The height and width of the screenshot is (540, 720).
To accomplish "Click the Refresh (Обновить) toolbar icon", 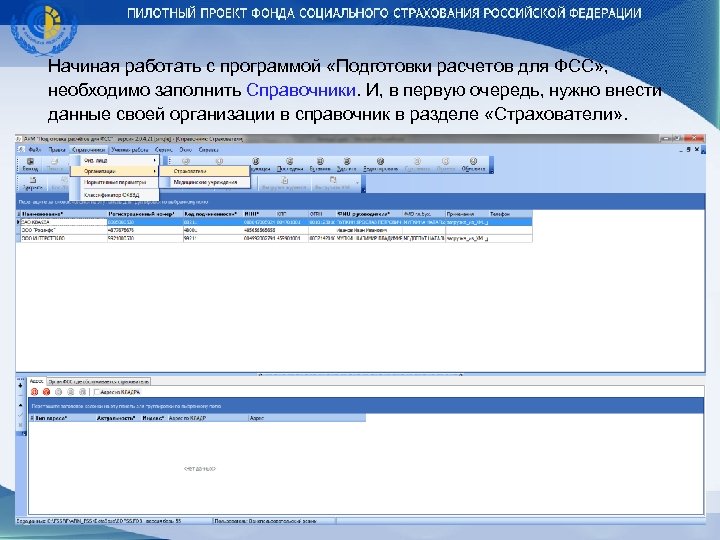I will (473, 164).
